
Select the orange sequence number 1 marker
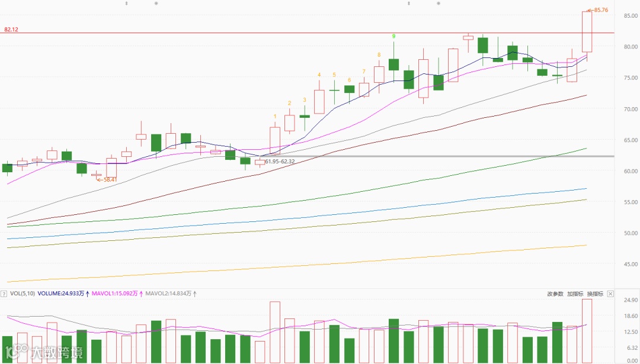[x=275, y=116]
